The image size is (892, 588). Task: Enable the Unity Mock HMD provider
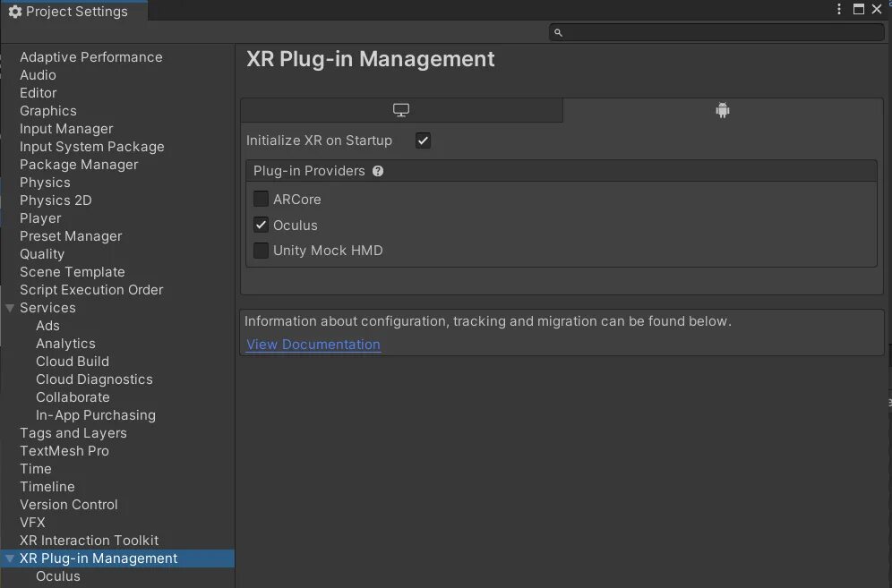[x=262, y=251]
